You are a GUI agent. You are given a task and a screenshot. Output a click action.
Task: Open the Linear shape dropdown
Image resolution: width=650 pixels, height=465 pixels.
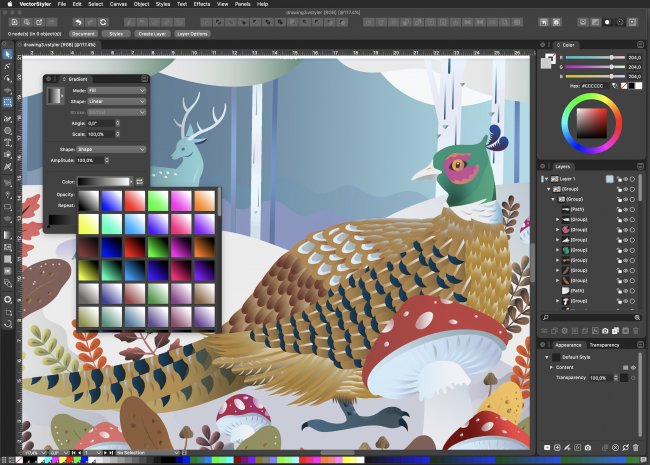(x=117, y=101)
